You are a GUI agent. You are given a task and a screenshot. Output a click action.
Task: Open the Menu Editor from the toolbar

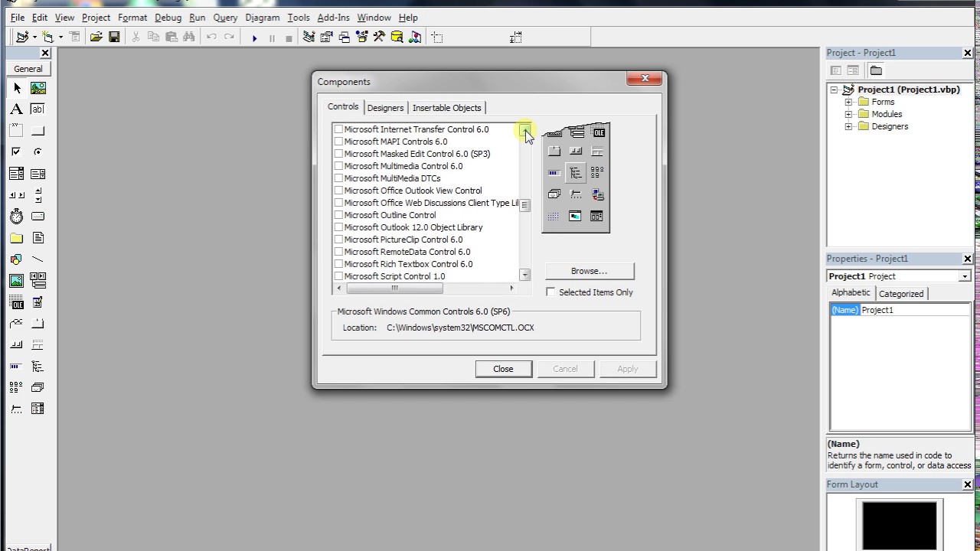74,37
